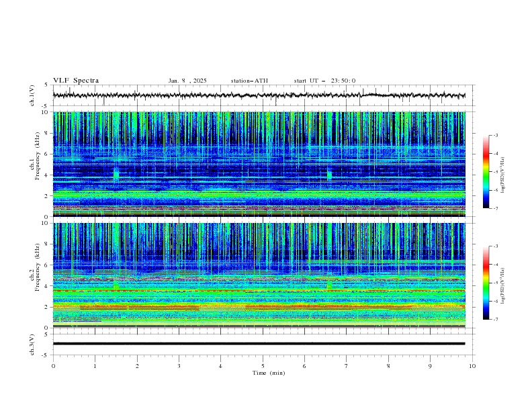Click the "-4" label on ch.2 colorbar
Screen dimensions: 532x411
pos(495,265)
